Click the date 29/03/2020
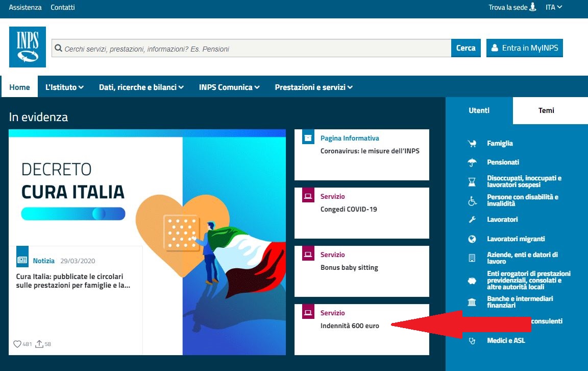Viewport: 588px width, 371px height. (x=78, y=261)
